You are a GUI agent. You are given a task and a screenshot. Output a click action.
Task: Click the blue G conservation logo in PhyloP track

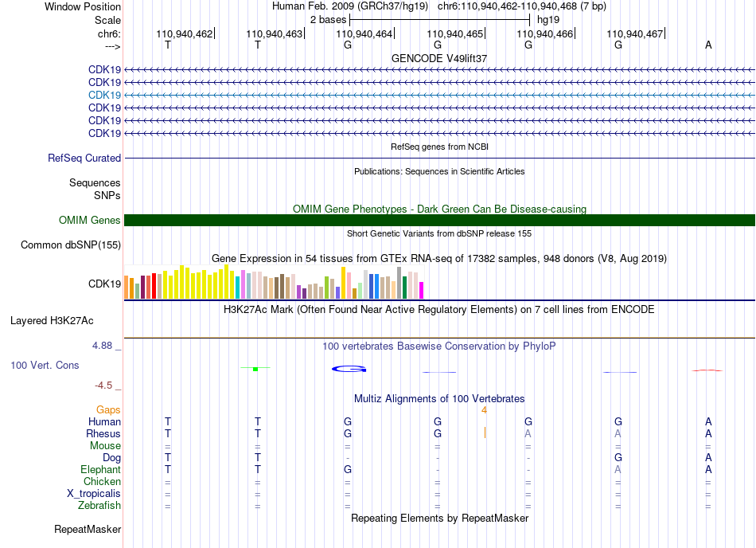tap(349, 369)
